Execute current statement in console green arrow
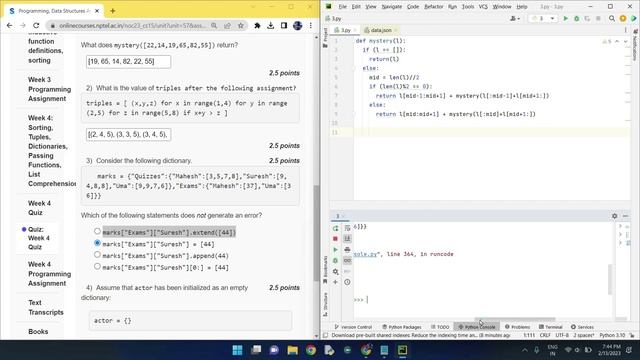The width and height of the screenshot is (640, 360). point(336,249)
